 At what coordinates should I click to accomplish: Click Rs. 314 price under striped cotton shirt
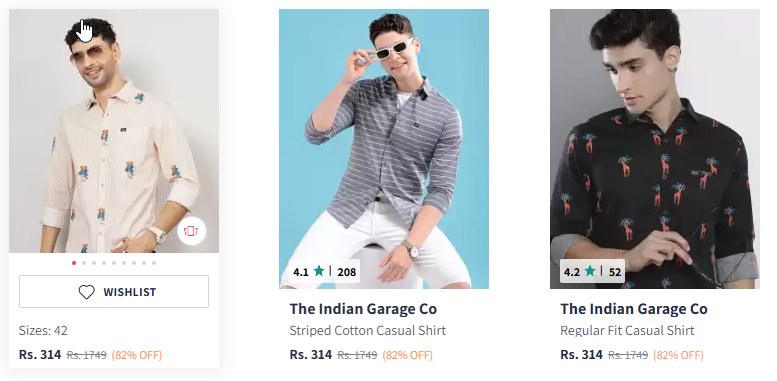pos(311,355)
